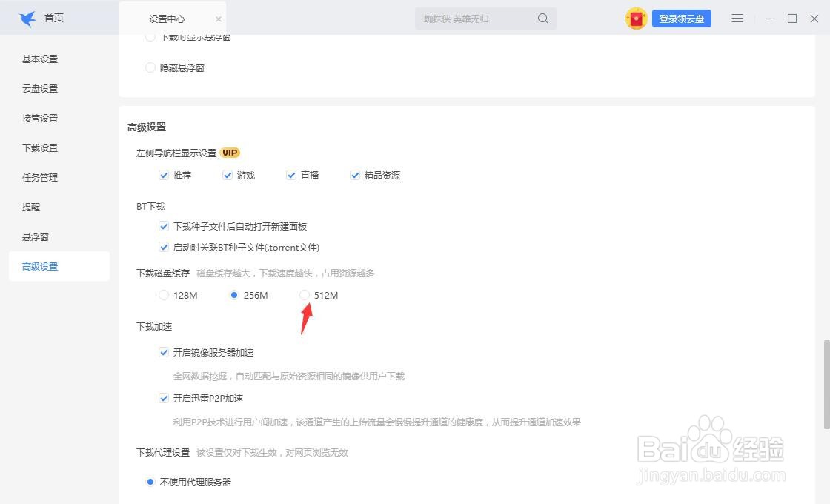
Task: Click the search box in title bar
Action: pyautogui.click(x=485, y=19)
